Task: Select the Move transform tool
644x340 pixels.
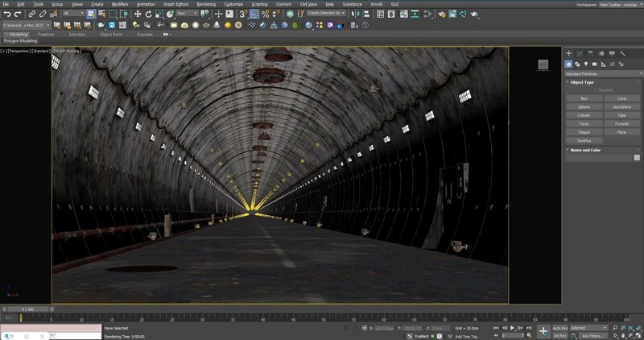Action: (x=138, y=14)
